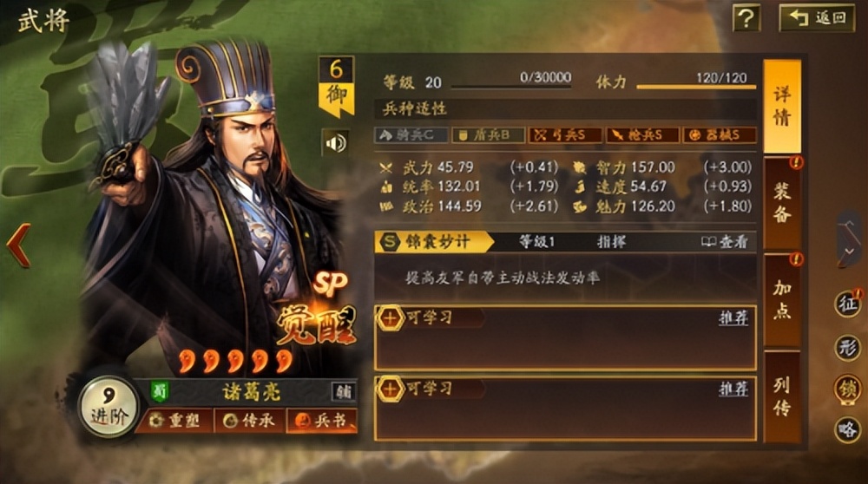Select the 骑兵C troop type

coord(411,135)
